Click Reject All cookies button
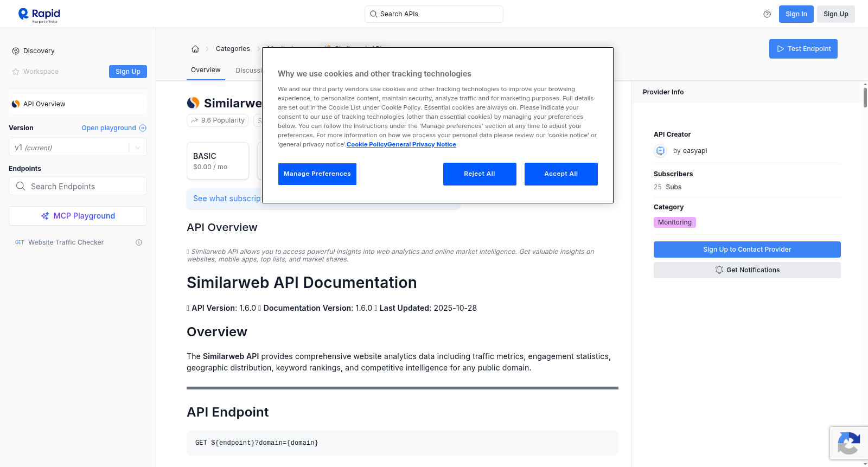 click(480, 174)
